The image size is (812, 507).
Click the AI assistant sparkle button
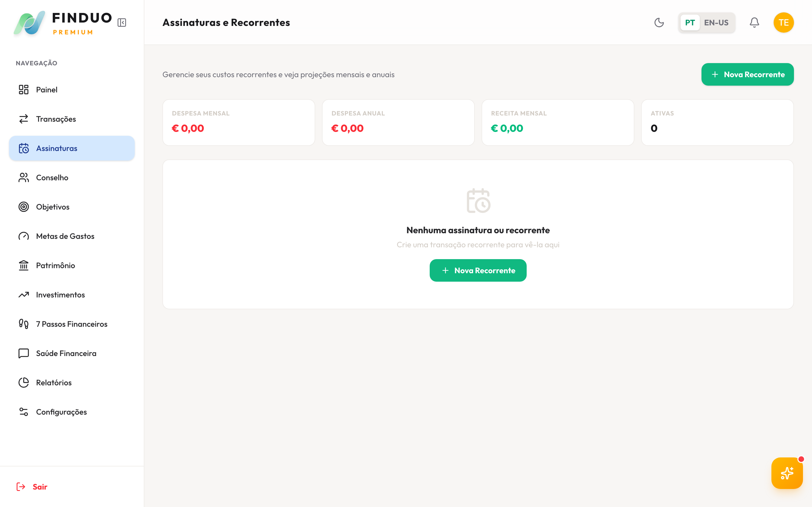tap(787, 473)
